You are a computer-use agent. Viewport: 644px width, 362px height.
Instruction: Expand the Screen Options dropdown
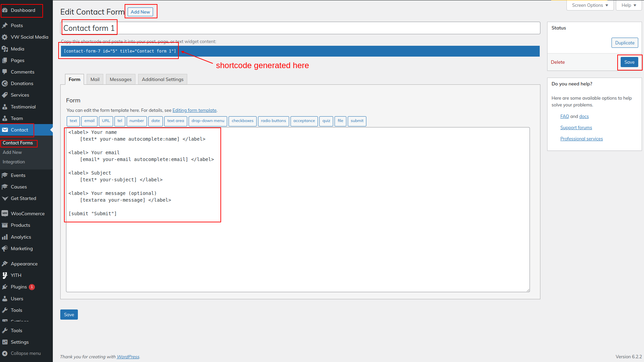coord(590,5)
